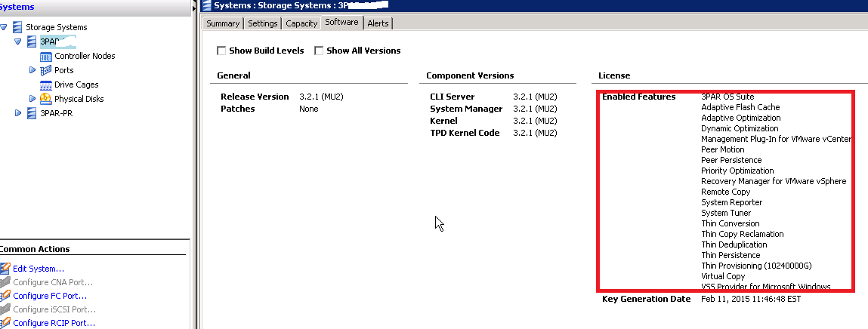Select the Ports label in tree
The height and width of the screenshot is (329, 868).
[63, 70]
